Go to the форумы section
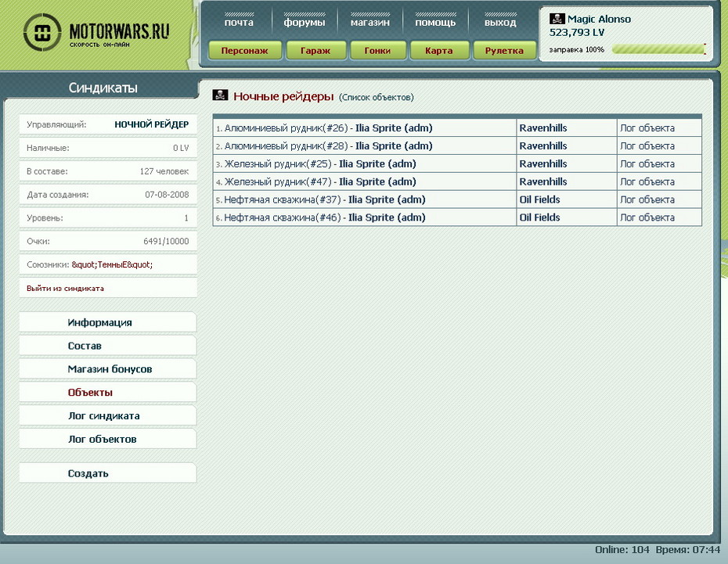Image resolution: width=728 pixels, height=564 pixels. point(305,22)
